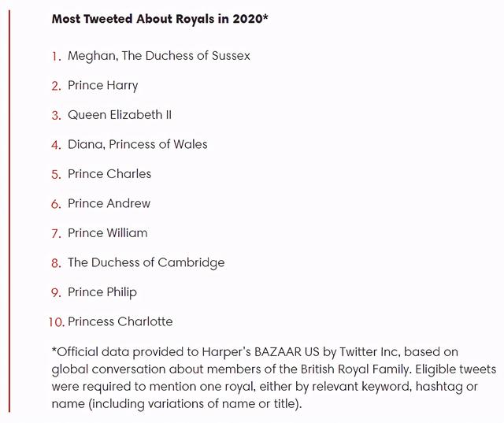The height and width of the screenshot is (423, 504).
Task: Click the red number 8 marker
Action: tap(56, 263)
